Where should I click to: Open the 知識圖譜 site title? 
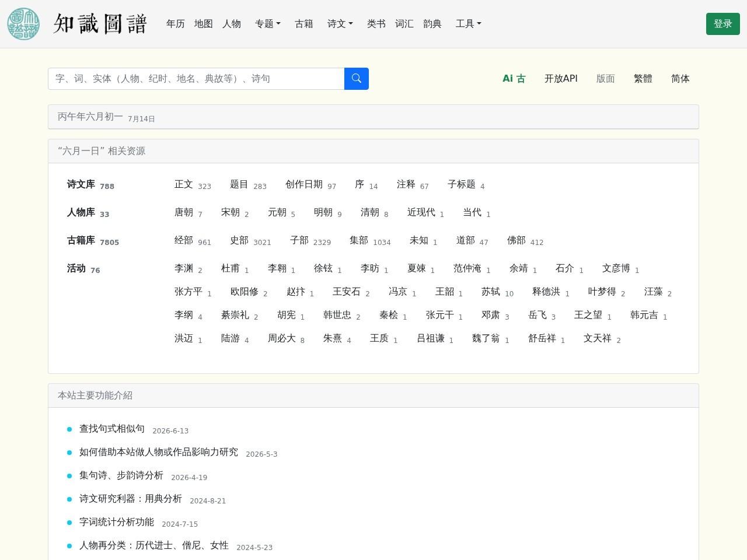[100, 24]
